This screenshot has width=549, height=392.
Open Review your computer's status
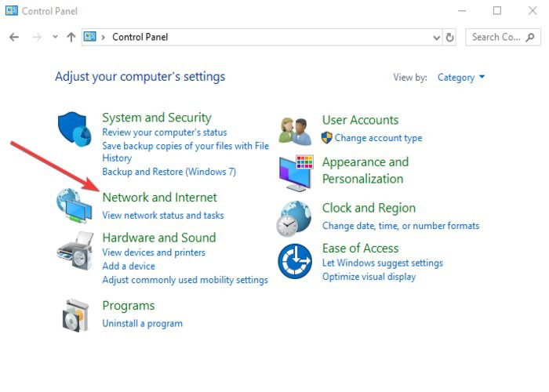click(x=165, y=132)
